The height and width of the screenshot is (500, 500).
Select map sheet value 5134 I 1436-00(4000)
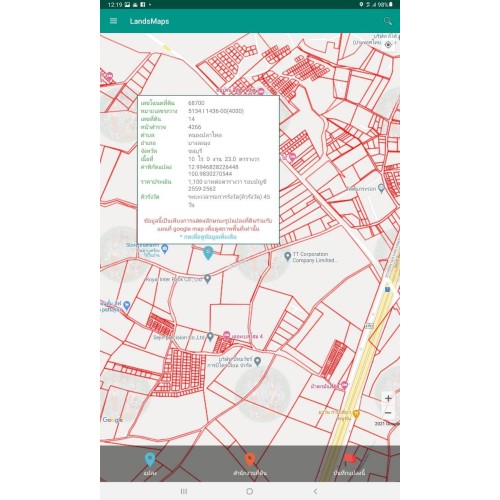coord(216,111)
